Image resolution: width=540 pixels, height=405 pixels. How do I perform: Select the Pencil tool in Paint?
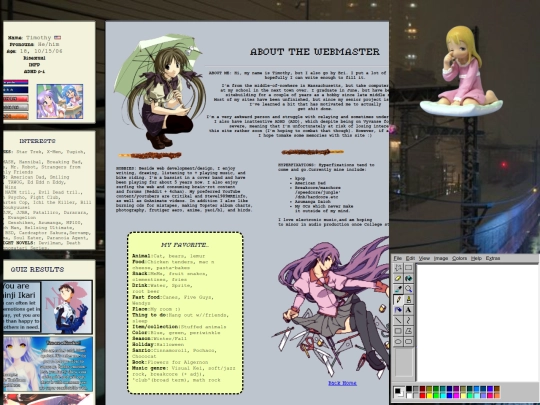[x=398, y=300]
